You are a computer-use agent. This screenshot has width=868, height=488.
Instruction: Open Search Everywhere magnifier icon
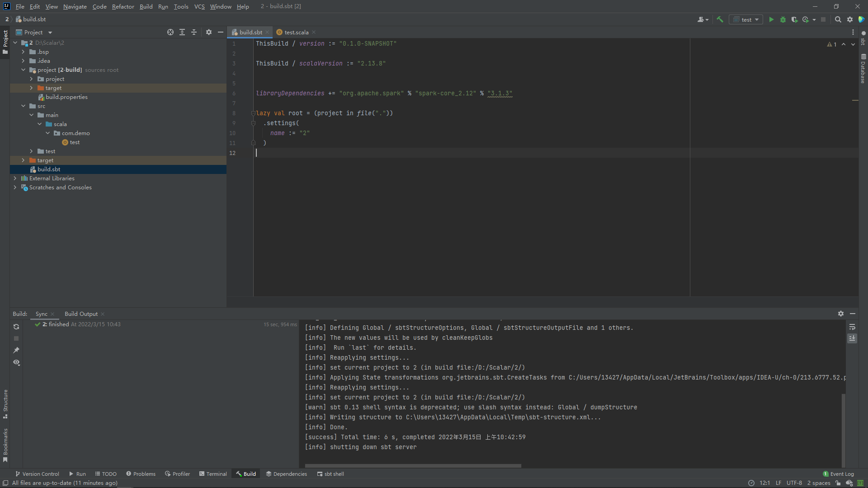tap(838, 19)
